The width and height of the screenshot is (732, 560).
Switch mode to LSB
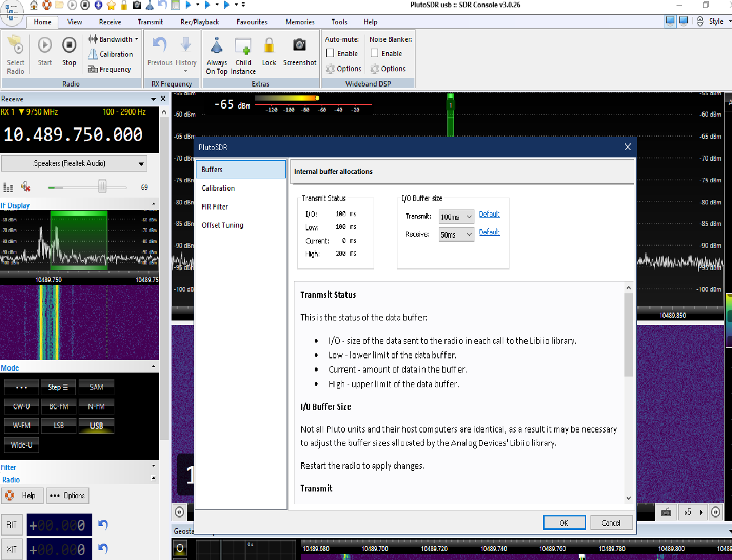[59, 425]
